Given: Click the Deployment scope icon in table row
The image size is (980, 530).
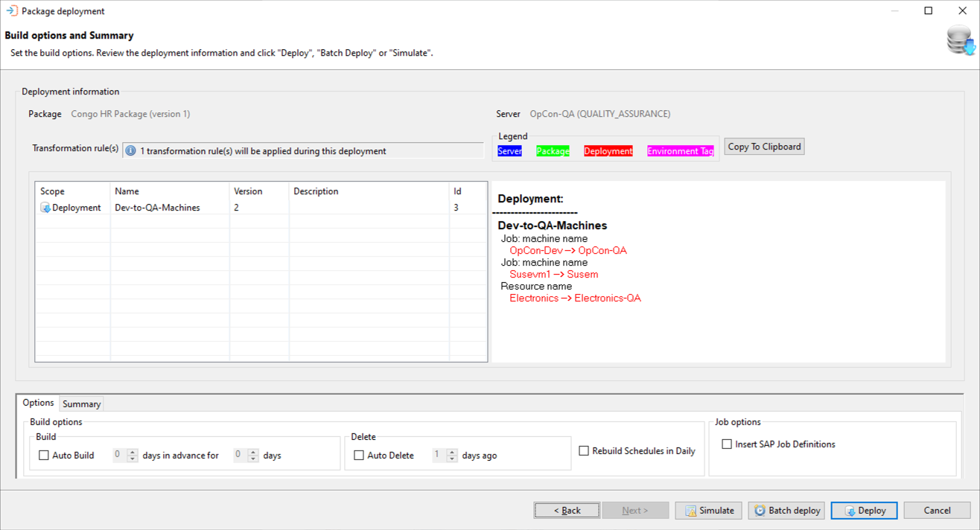Looking at the screenshot, I should (x=45, y=208).
